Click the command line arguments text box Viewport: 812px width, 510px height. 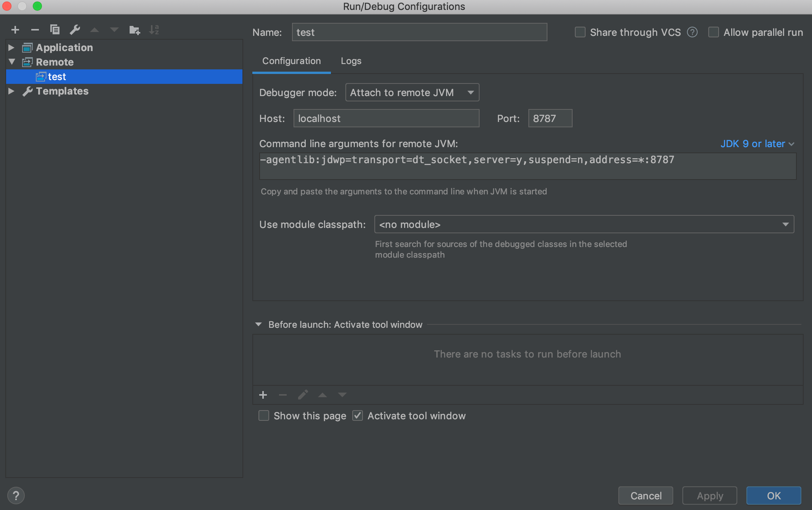click(528, 166)
